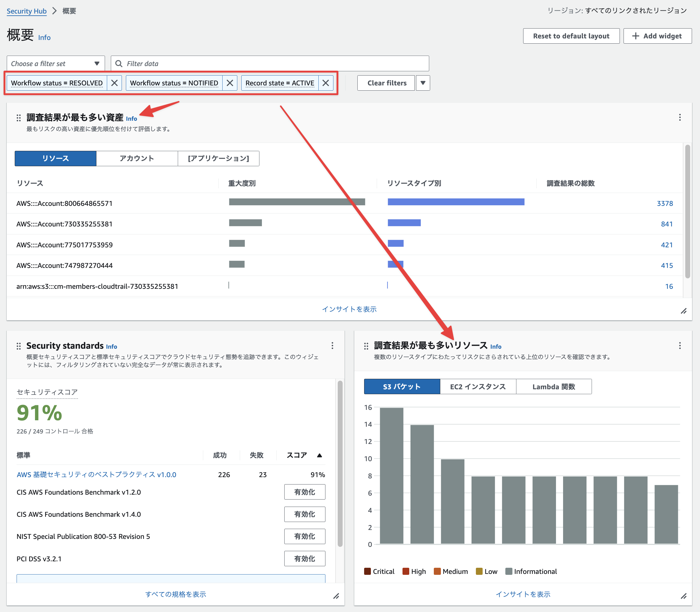Viewport: 700px width, 612px height.
Task: Select the リソース tab
Action: 56,159
